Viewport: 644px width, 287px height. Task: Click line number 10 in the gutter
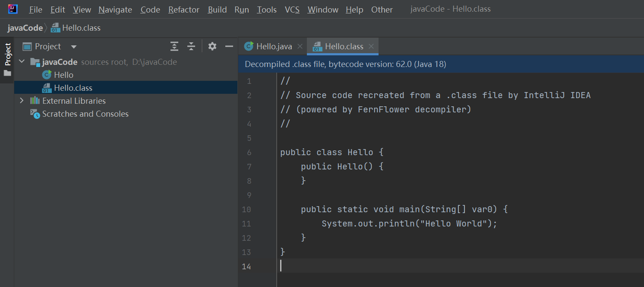point(246,210)
